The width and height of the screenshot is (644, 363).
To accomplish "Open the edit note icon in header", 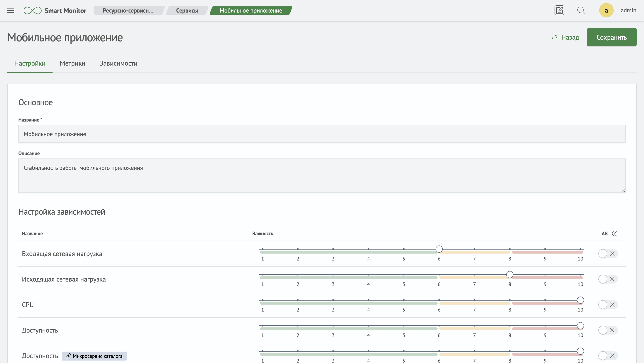I will pyautogui.click(x=559, y=10).
